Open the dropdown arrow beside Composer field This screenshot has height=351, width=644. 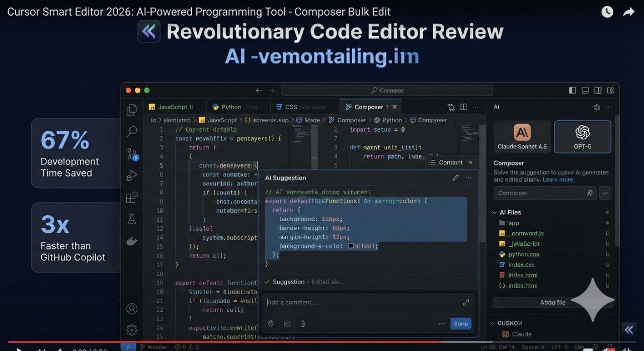(x=605, y=193)
